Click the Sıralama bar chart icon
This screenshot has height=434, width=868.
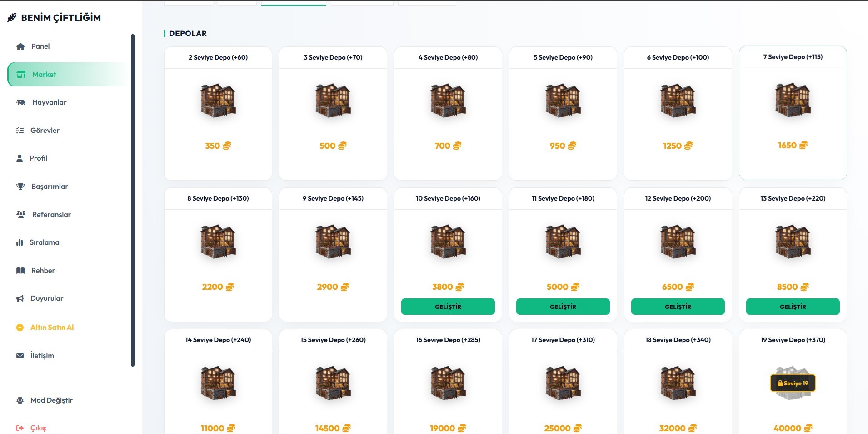pyautogui.click(x=20, y=242)
